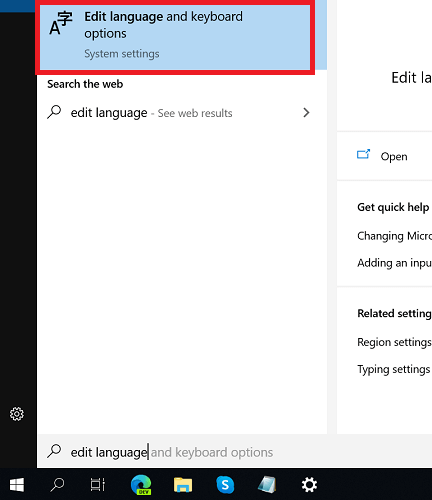432x500 pixels.
Task: Open File Explorer from the taskbar
Action: [x=183, y=485]
